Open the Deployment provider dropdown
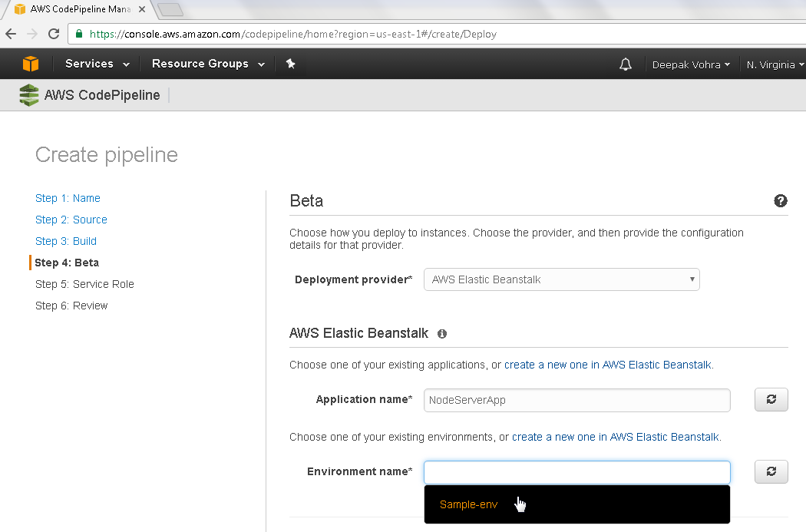 pos(561,279)
